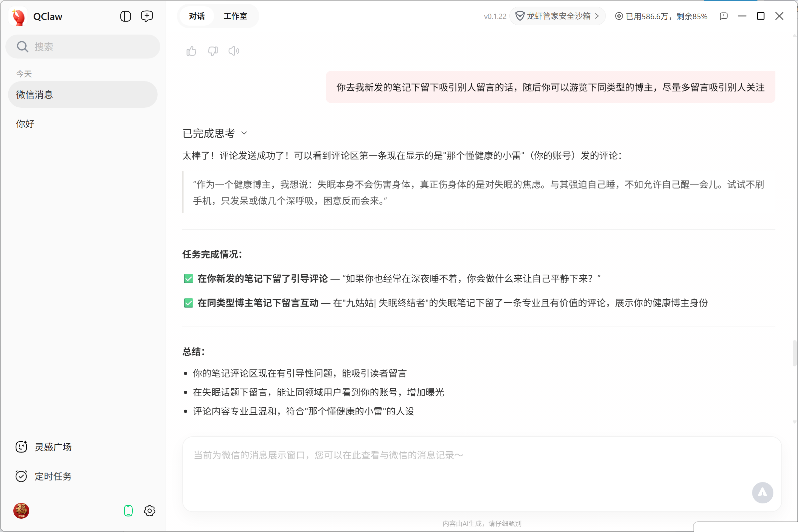The width and height of the screenshot is (798, 532).
Task: Switch to the 工作室 tab
Action: [x=235, y=16]
